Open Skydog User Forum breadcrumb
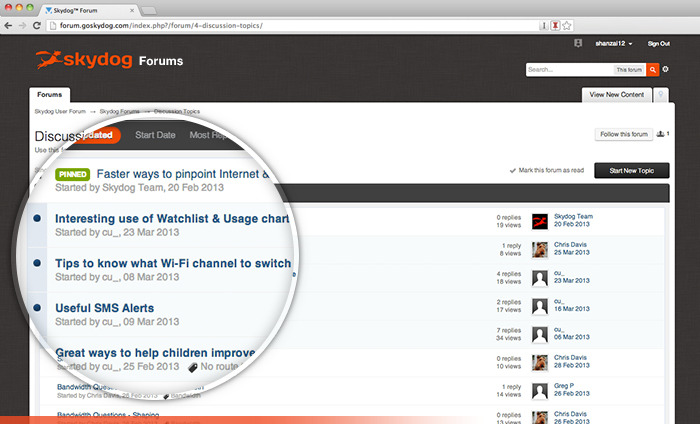This screenshot has height=424, width=700. pos(60,111)
